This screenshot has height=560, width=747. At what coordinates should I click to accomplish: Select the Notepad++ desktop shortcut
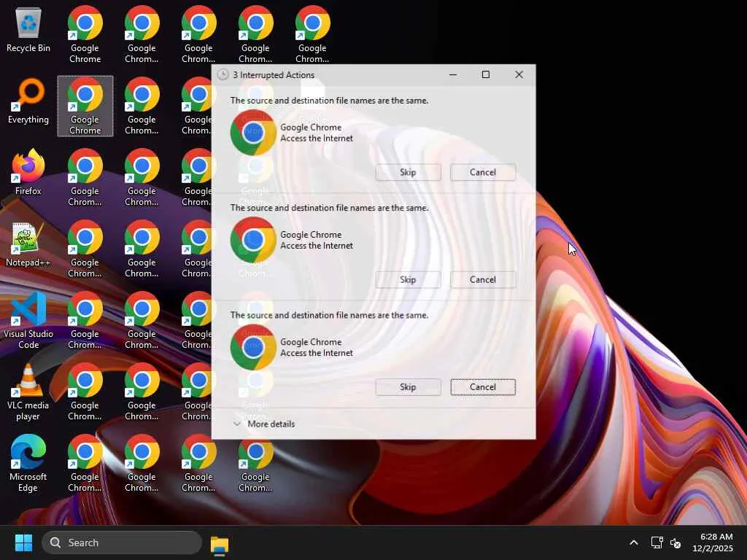28,244
